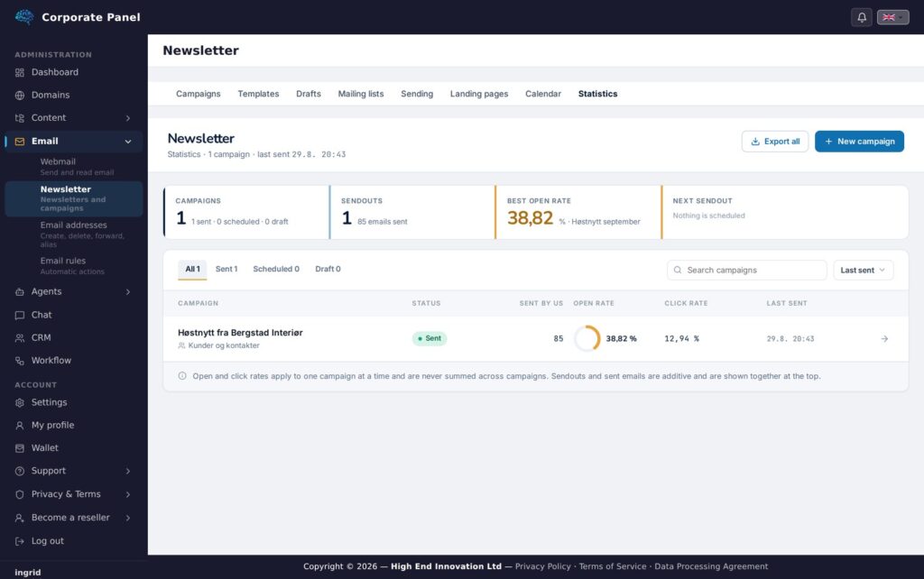Switch to the Campaigns tab
924x579 pixels.
[x=198, y=94]
